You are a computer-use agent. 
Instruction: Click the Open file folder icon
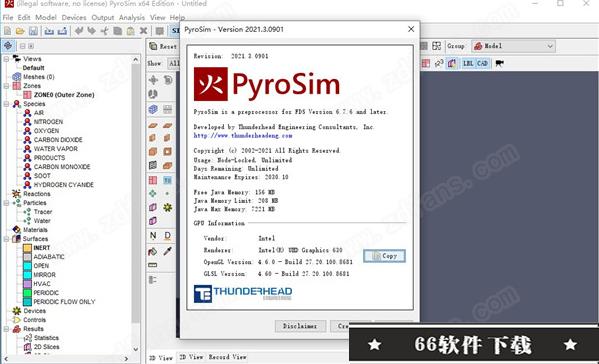[x=20, y=31]
